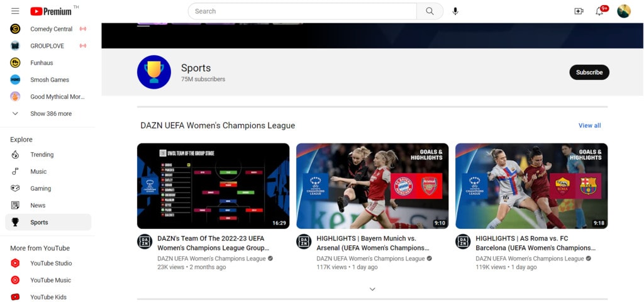Click the Trending flame icon
Image resolution: width=644 pixels, height=302 pixels.
15,155
